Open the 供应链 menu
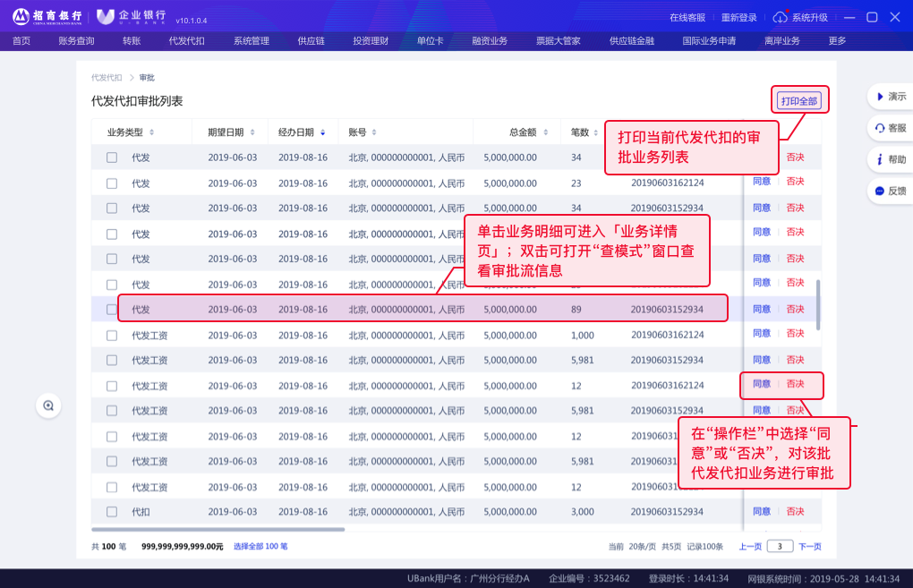This screenshot has width=913, height=588. coord(311,41)
